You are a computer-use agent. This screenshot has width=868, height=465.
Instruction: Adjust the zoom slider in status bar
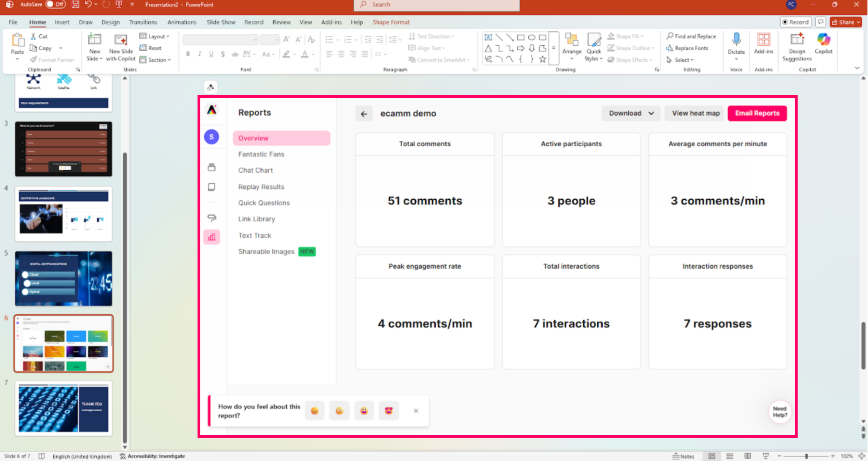[806, 456]
